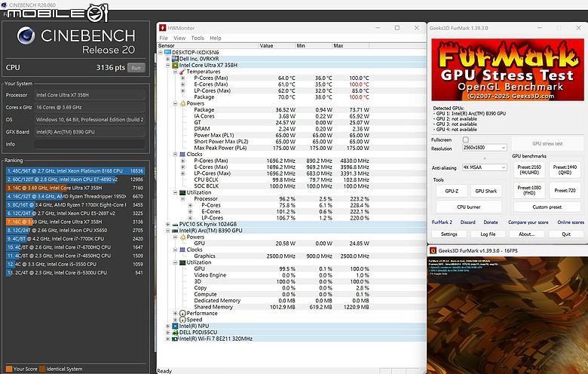
Task: Open the Compare your score link
Action: point(528,222)
